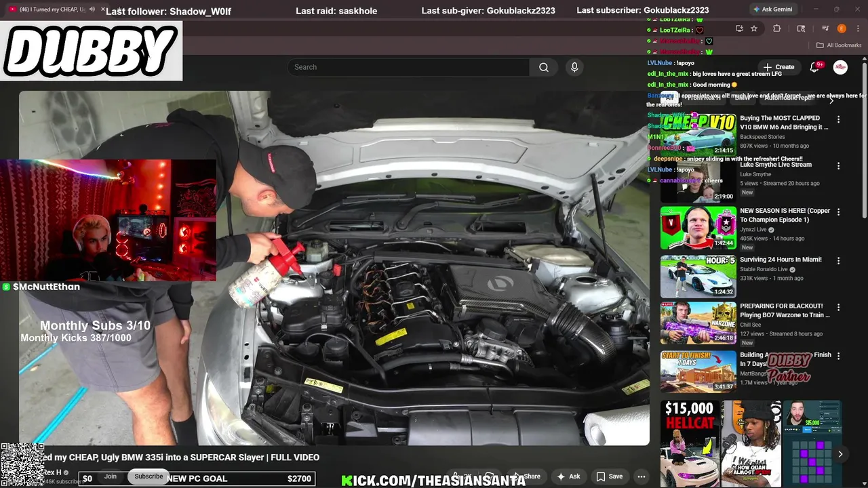Open Ask Gemini in browser title bar

click(772, 9)
